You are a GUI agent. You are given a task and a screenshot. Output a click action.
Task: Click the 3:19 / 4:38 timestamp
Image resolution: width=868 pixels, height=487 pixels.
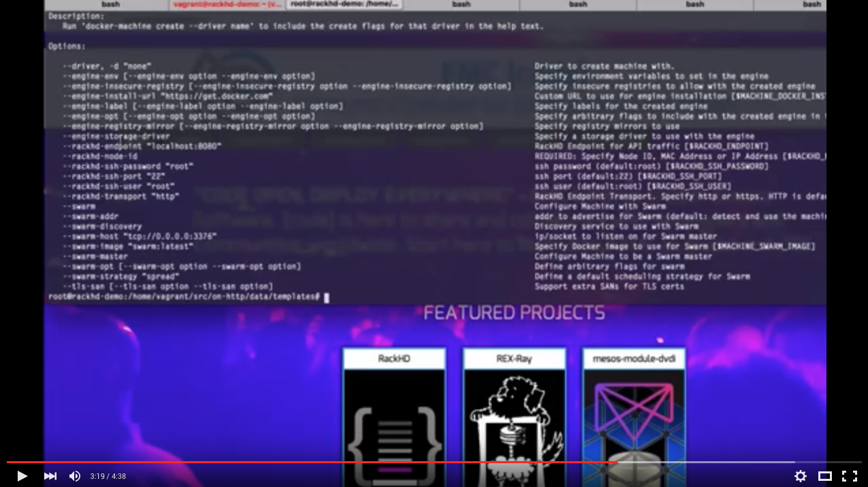[108, 476]
